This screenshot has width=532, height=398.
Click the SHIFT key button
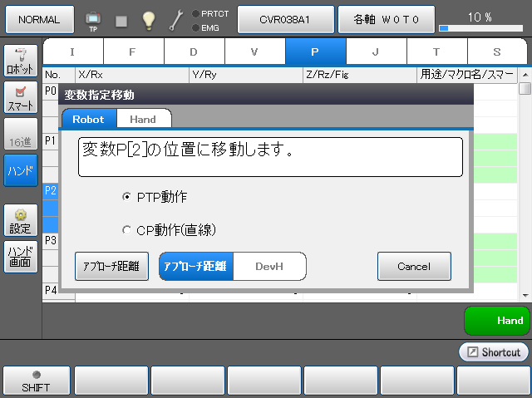36,381
